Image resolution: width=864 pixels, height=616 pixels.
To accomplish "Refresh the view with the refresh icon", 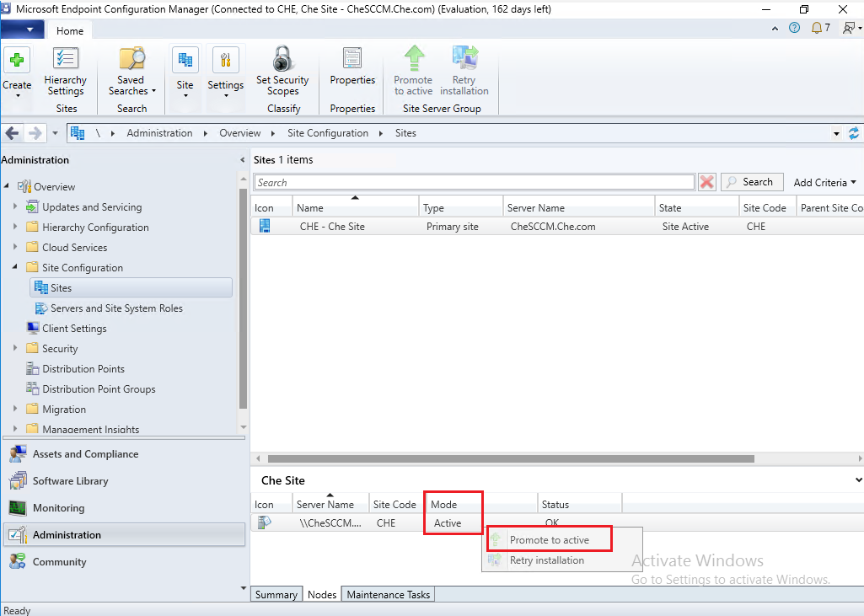I will (854, 133).
